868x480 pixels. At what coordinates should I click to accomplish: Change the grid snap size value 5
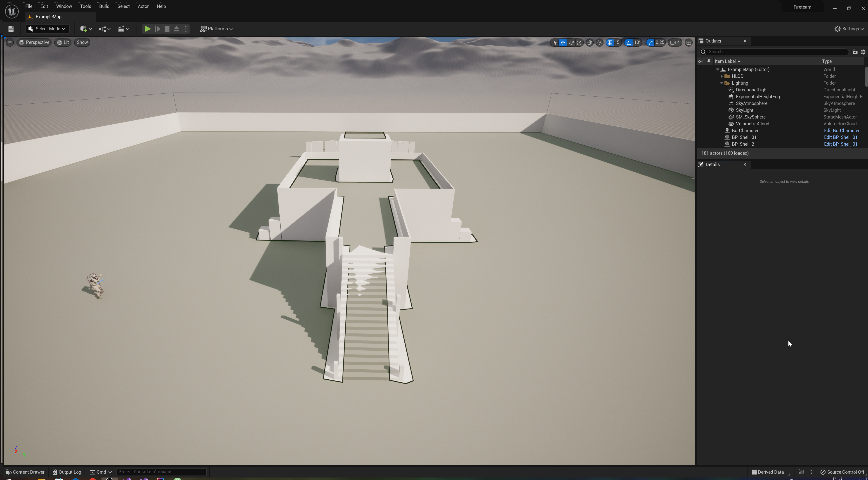pos(618,43)
